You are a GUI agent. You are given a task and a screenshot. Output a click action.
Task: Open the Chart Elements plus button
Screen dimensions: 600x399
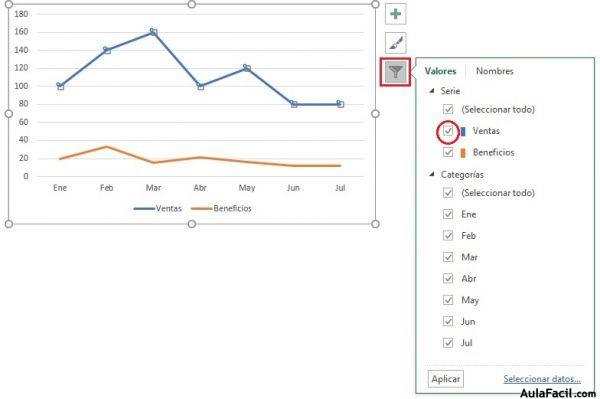point(396,14)
